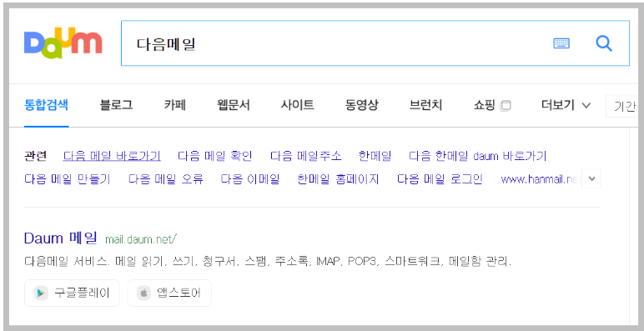644x331 pixels.
Task: Click the Apple icon on 앱스토어 button
Action: [143, 293]
